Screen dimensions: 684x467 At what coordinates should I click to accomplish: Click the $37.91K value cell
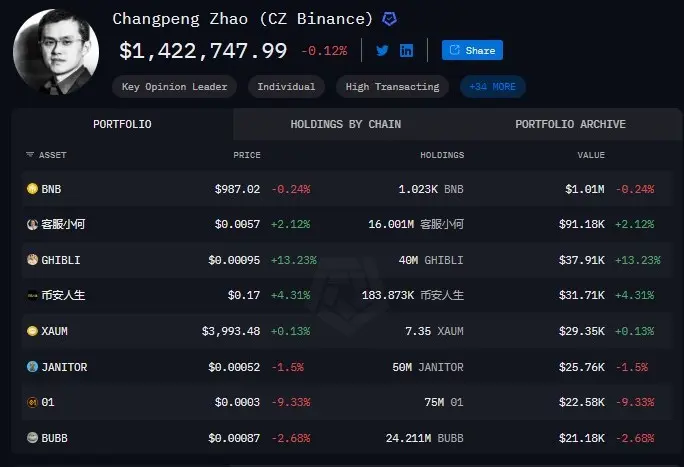[x=582, y=260]
